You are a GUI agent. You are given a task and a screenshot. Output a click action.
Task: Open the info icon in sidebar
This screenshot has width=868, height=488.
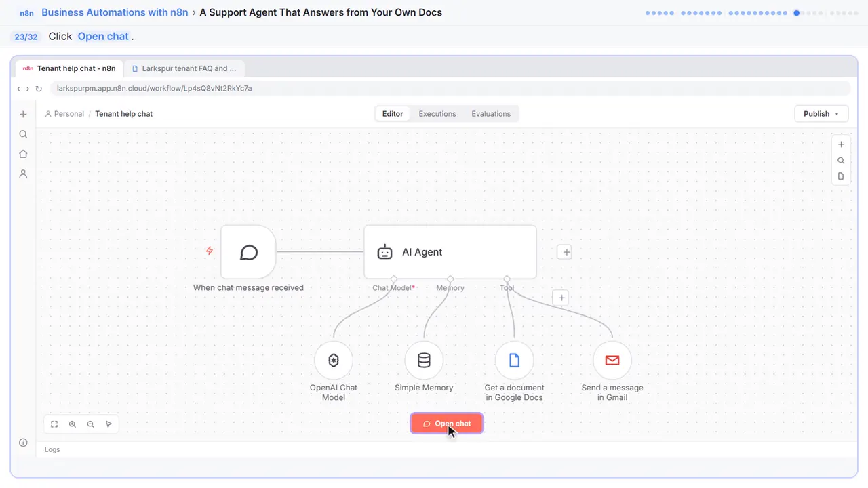[23, 443]
